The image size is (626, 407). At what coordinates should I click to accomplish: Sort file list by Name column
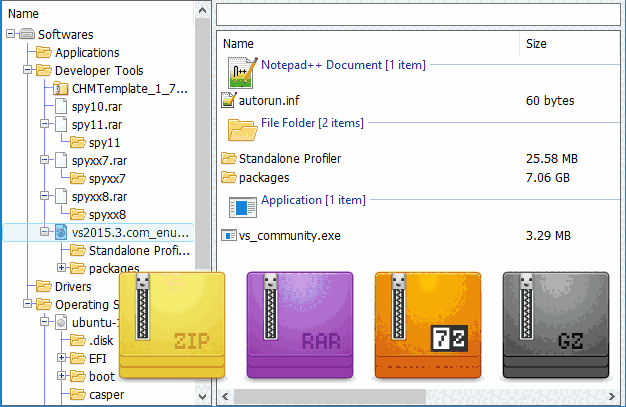click(x=238, y=44)
